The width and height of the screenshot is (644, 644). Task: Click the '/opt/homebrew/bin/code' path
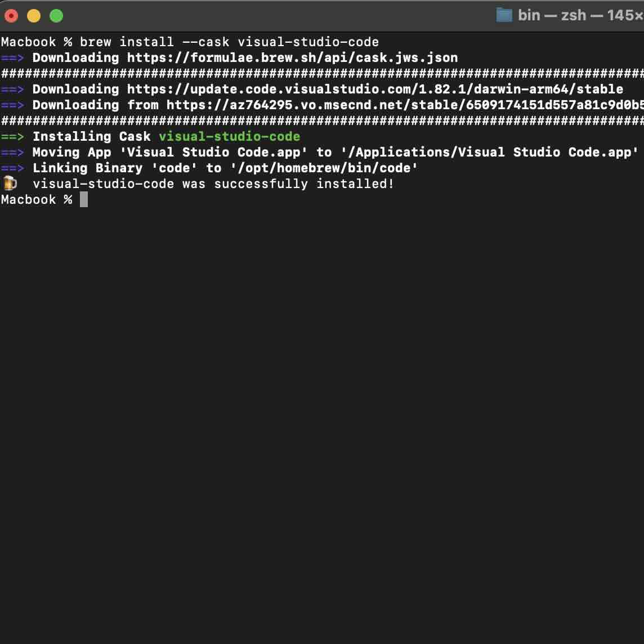click(x=324, y=168)
